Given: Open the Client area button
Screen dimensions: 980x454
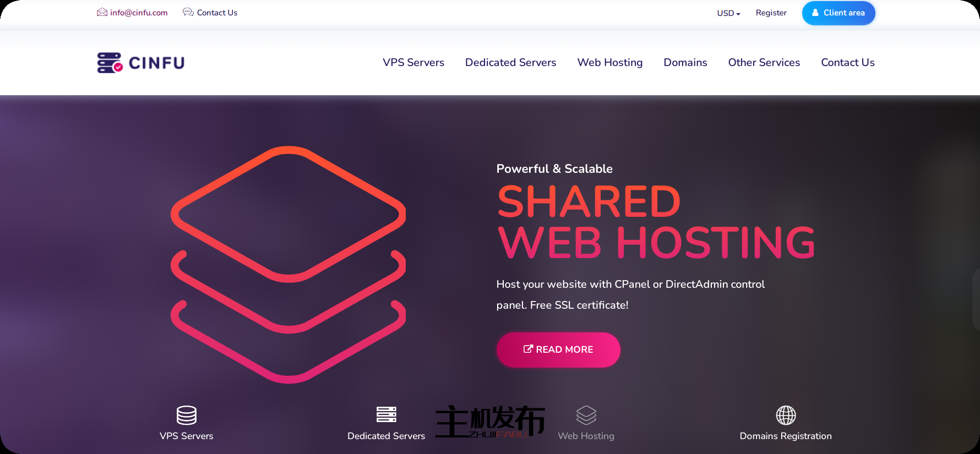Looking at the screenshot, I should pyautogui.click(x=839, y=13).
